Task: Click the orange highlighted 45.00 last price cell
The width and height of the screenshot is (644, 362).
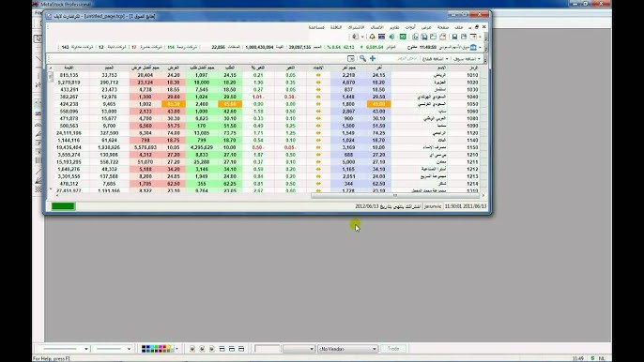Action: [378, 104]
